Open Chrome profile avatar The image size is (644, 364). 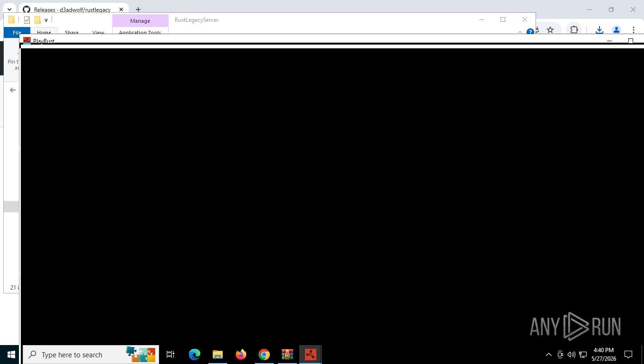click(x=617, y=30)
